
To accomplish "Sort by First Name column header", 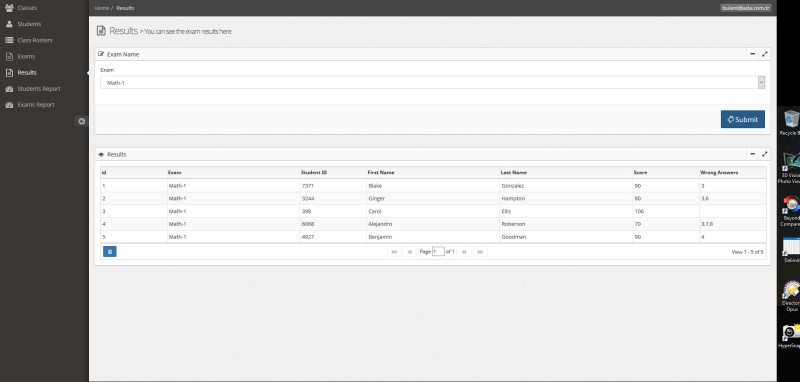I will pos(433,172).
